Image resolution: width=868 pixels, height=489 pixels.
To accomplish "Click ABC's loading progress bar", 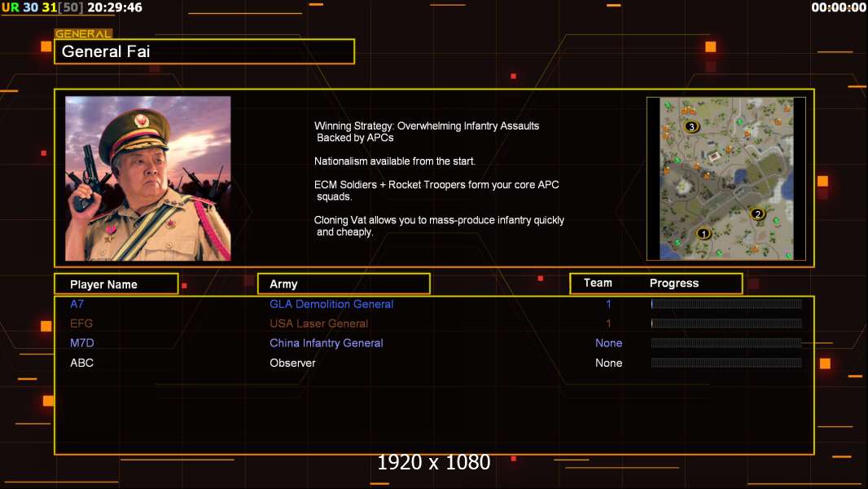I will (726, 363).
